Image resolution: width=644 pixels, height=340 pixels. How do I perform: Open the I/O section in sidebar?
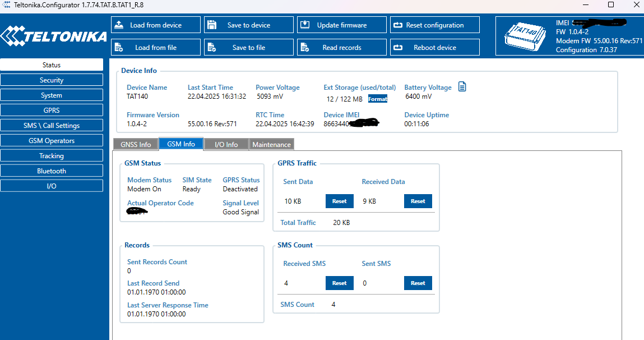coord(52,186)
